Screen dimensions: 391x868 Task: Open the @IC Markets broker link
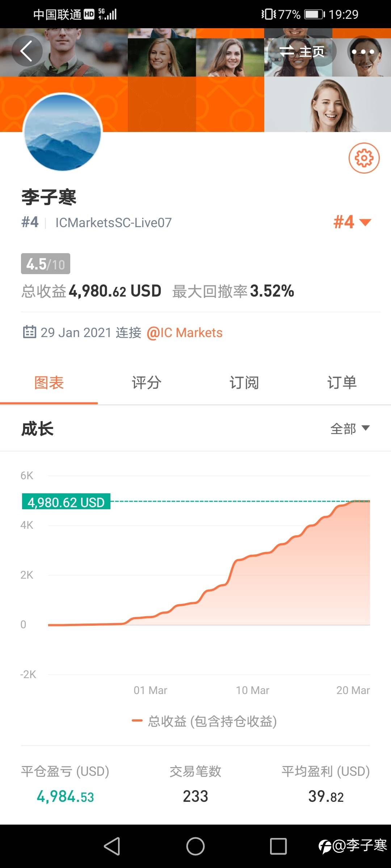tap(185, 333)
